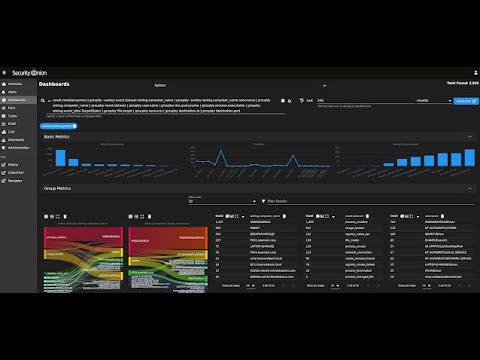The width and height of the screenshot is (480, 360).
Task: Click the Last 240 time value field
Action: coord(365,100)
